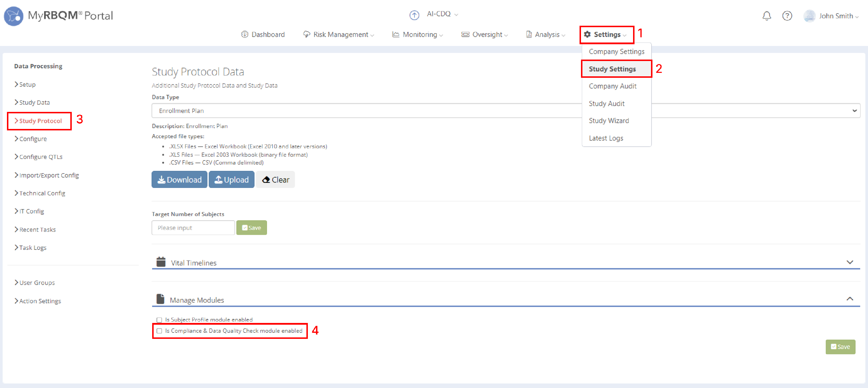Click the Vital Timelines calendar icon
Viewport: 868px width, 388px height.
pos(161,262)
